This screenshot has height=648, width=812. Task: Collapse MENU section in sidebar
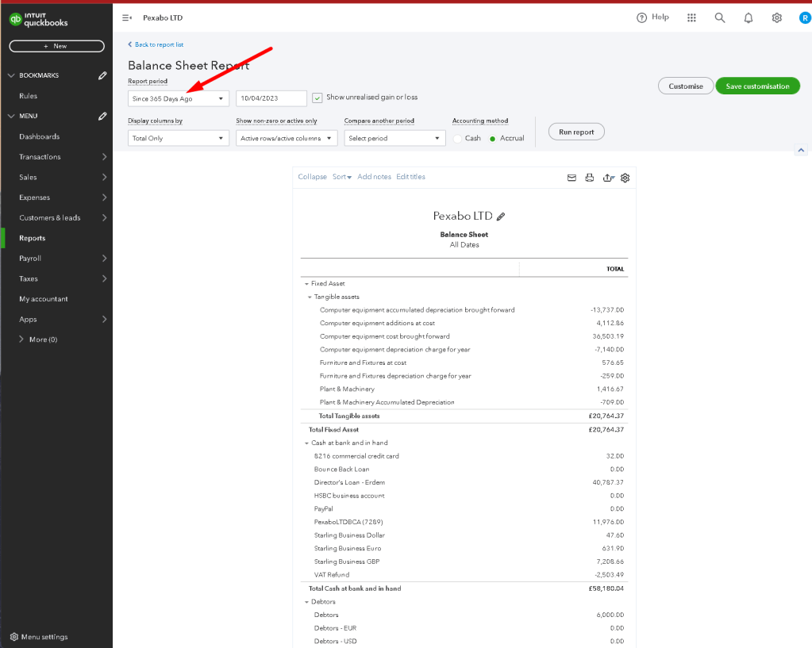(x=11, y=116)
